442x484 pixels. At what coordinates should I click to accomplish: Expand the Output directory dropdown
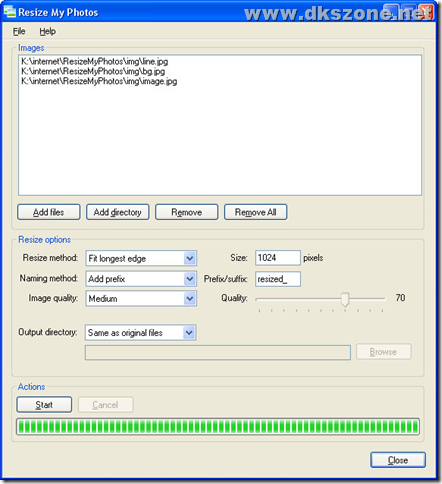tap(189, 333)
